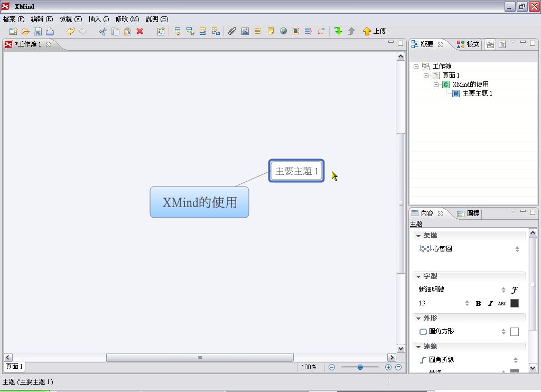Click the insert topic before icon
The width and height of the screenshot is (541, 392).
(203, 31)
